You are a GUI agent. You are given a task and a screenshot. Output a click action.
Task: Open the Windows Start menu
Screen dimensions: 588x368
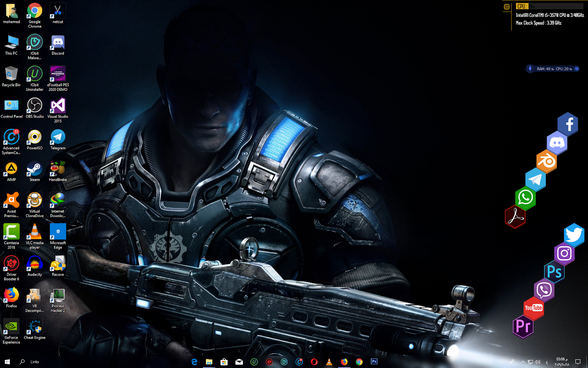(7, 362)
